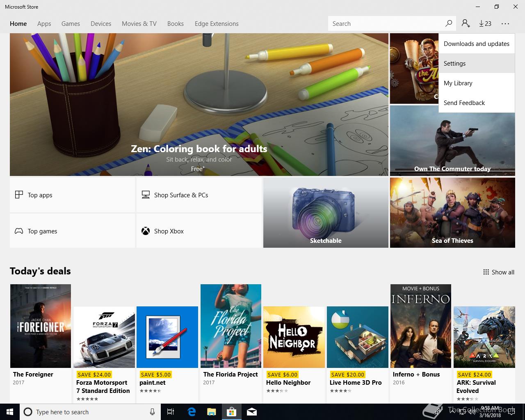The width and height of the screenshot is (525, 420).
Task: Go to the Games tab
Action: click(71, 24)
